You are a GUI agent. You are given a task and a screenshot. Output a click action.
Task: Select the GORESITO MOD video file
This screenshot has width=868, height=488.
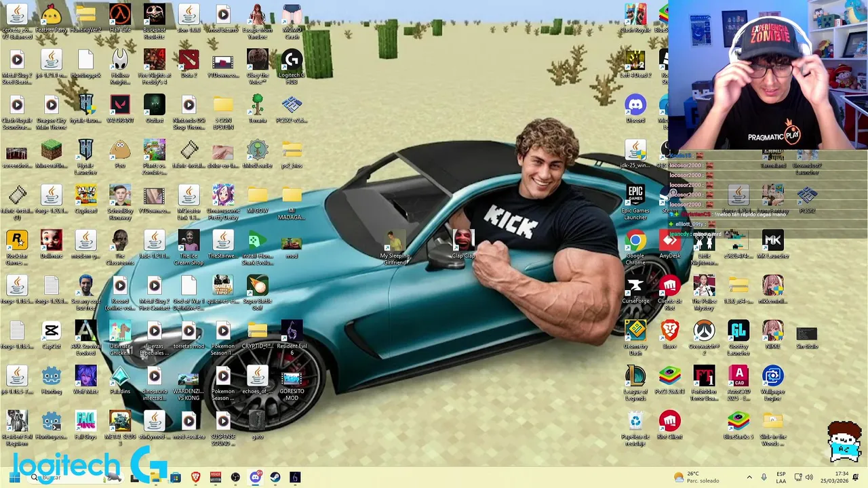292,384
